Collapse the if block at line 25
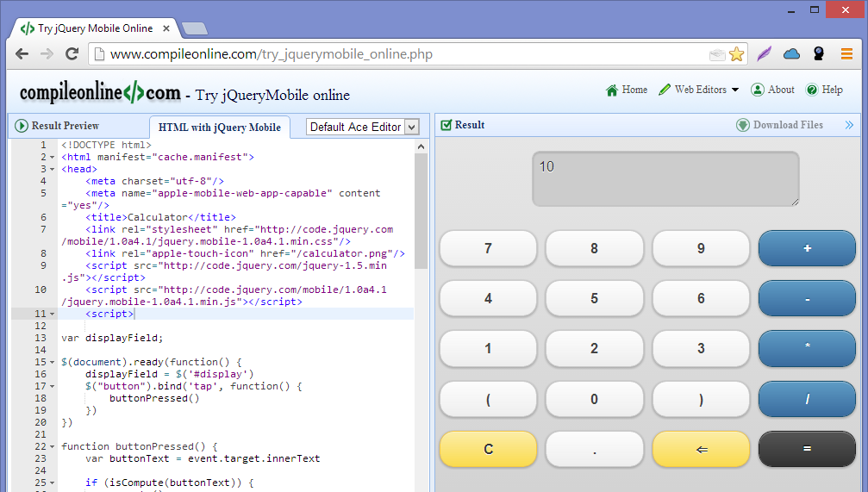 [x=52, y=483]
